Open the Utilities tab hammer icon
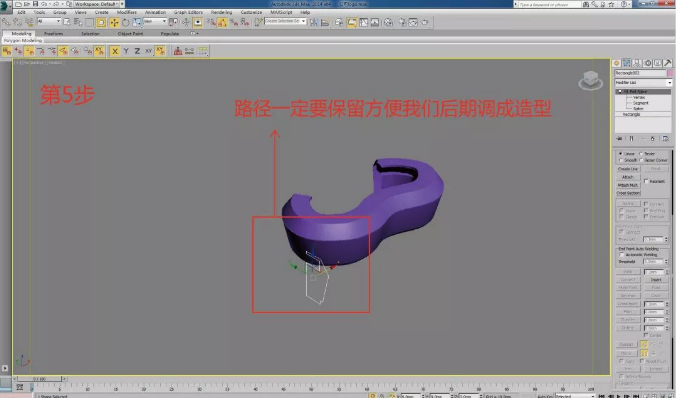Image resolution: width=676 pixels, height=398 pixels. (668, 63)
